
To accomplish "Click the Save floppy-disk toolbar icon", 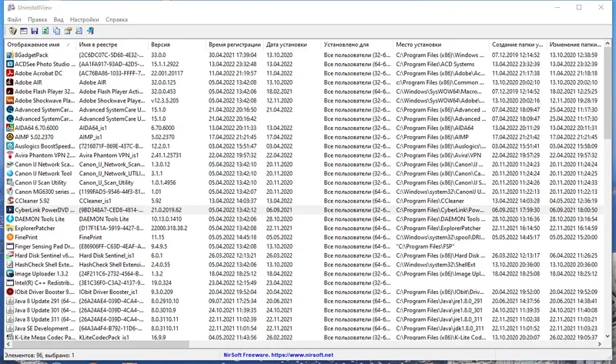I will click(x=35, y=31).
